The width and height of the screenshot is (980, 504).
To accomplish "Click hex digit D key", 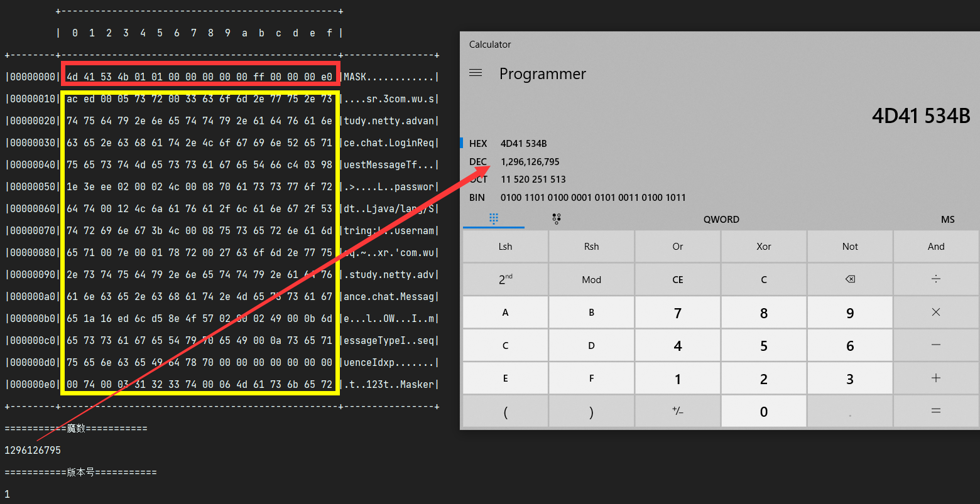I will [x=591, y=345].
